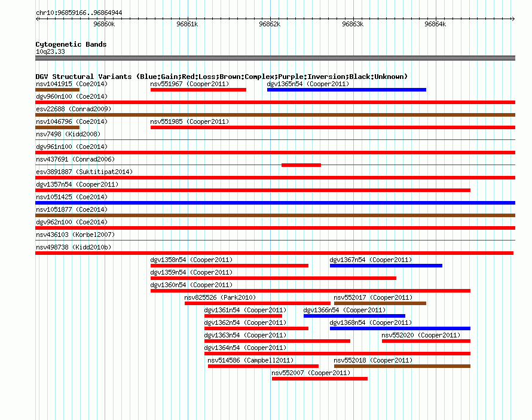Open dgv1359n54 (Cooper2011) variant

coord(191,272)
